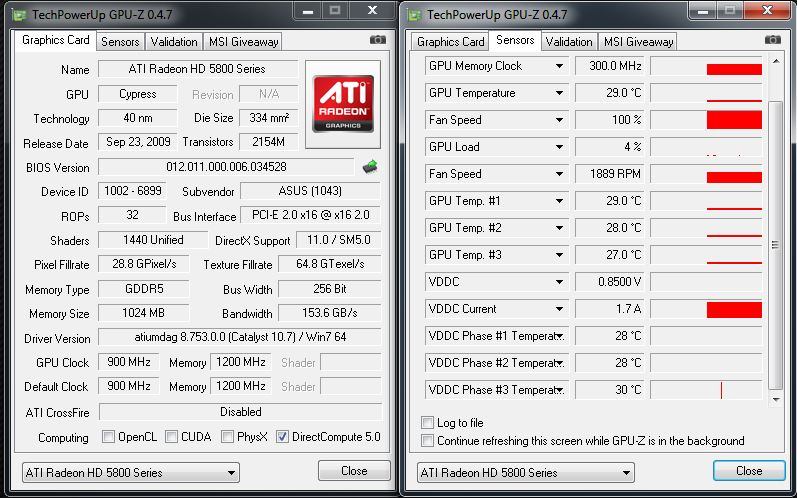Switch to Graphics Card tab in right window
This screenshot has width=797, height=498.
tap(450, 42)
